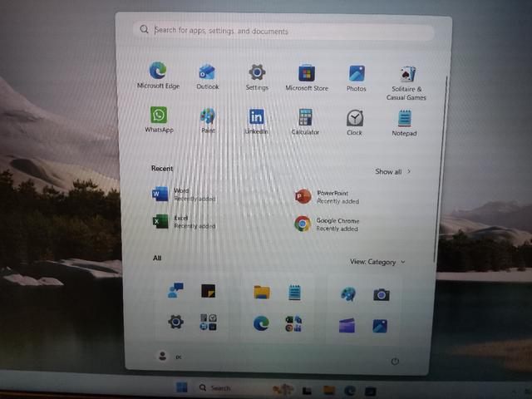Open the Notepad icon in All section
532x399 pixels.
pos(294,293)
